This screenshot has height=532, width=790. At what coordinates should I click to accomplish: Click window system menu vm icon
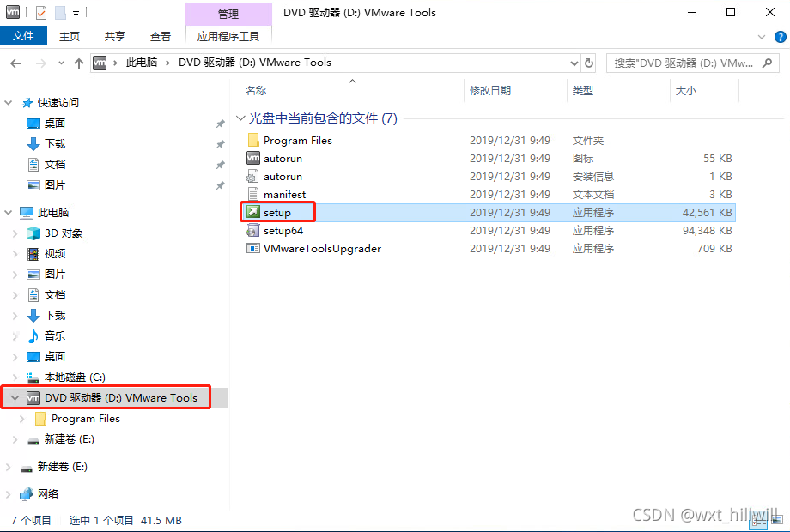(x=13, y=12)
